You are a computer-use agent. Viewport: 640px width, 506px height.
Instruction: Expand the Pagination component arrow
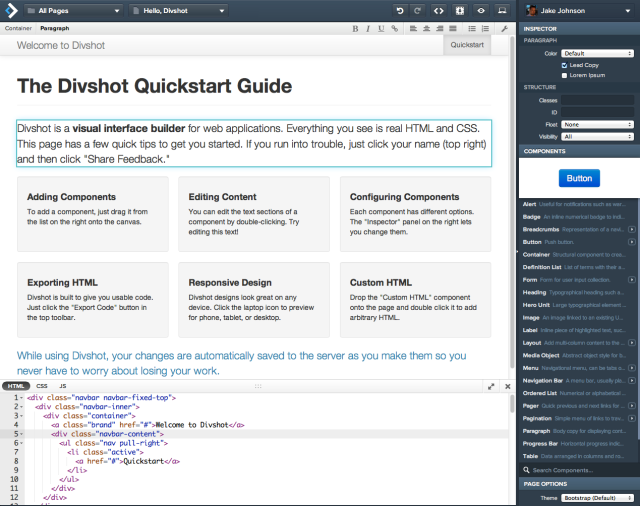(631, 418)
